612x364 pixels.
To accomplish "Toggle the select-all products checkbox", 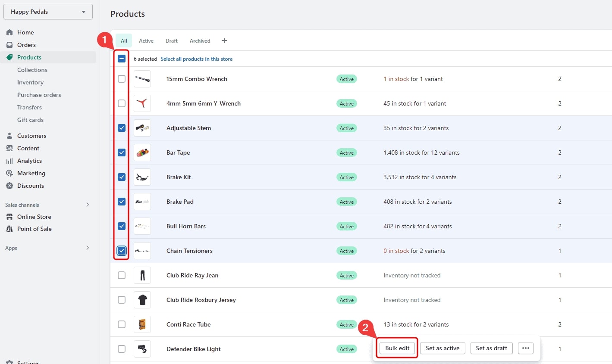I will (x=122, y=59).
